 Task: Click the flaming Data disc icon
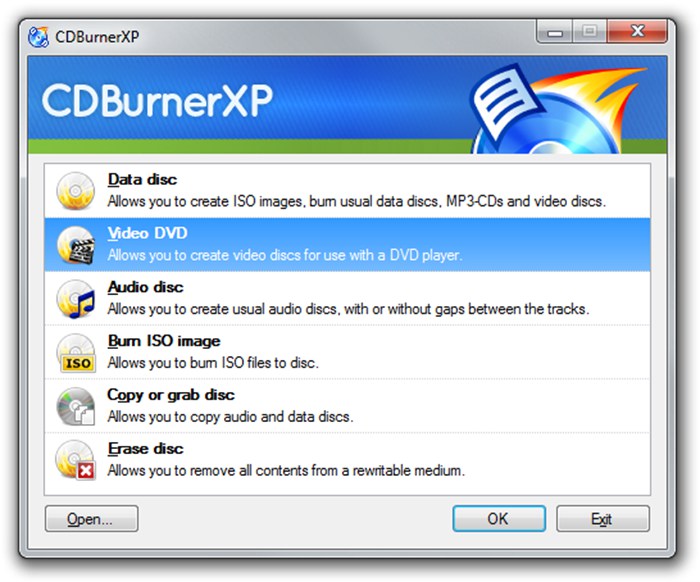pos(75,191)
